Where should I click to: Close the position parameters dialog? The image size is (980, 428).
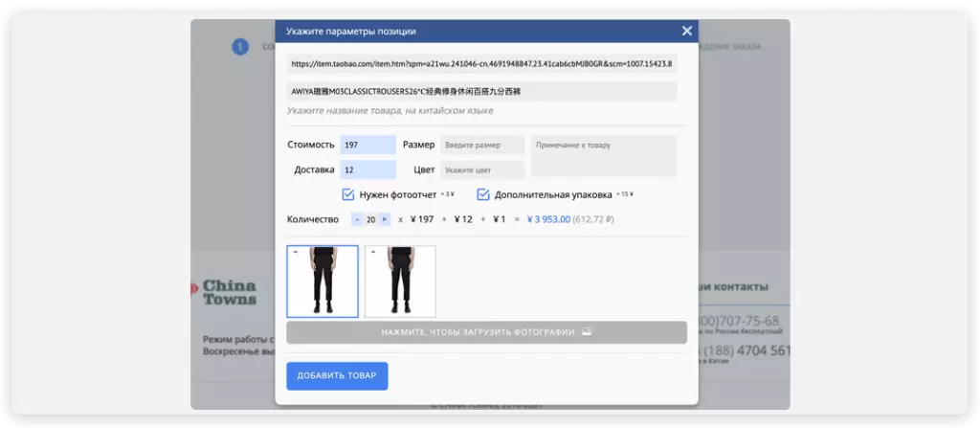click(687, 31)
